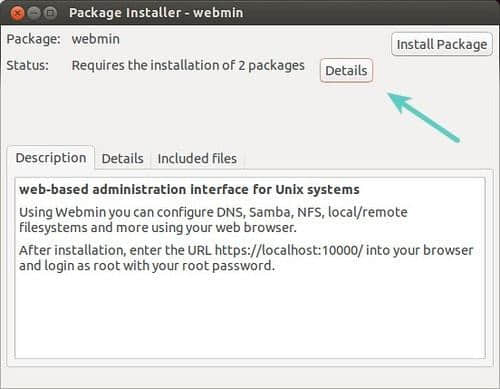500x389 pixels.
Task: Click the Install Package button
Action: pyautogui.click(x=442, y=44)
